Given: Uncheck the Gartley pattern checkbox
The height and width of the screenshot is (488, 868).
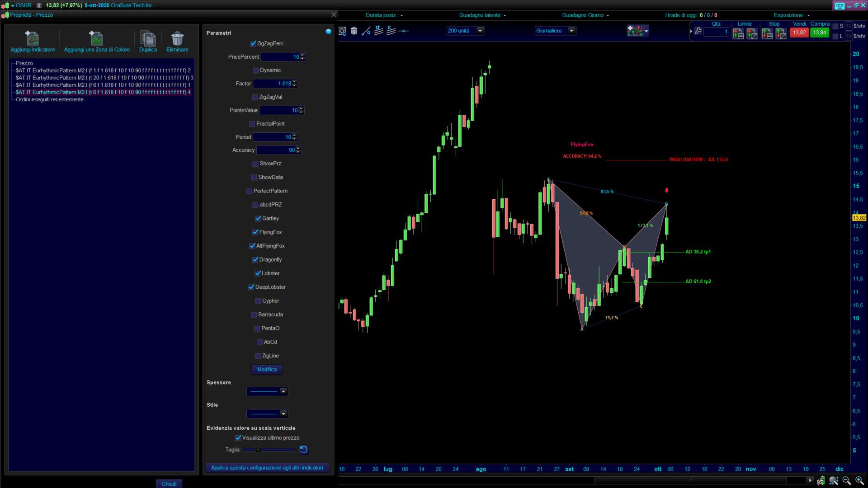Looking at the screenshot, I should coord(258,219).
